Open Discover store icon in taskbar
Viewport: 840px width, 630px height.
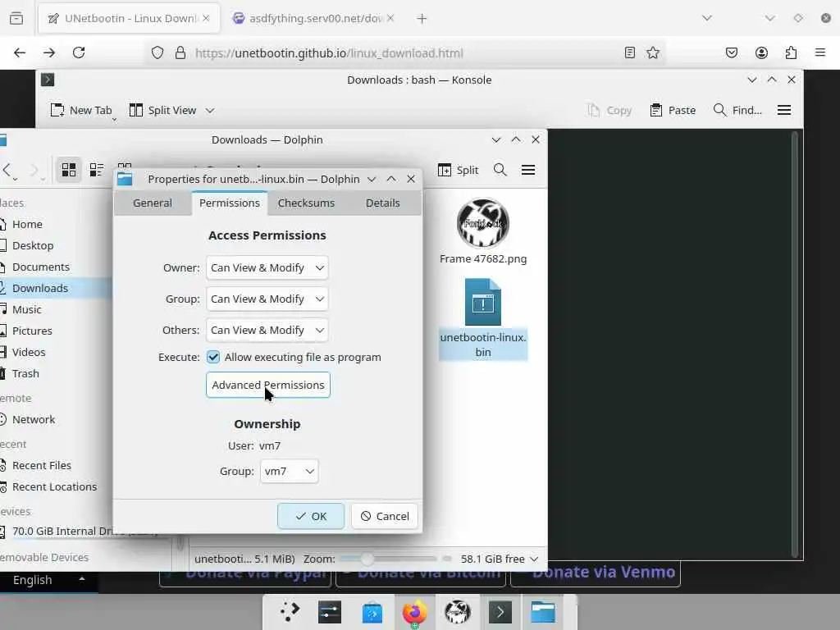click(x=372, y=612)
